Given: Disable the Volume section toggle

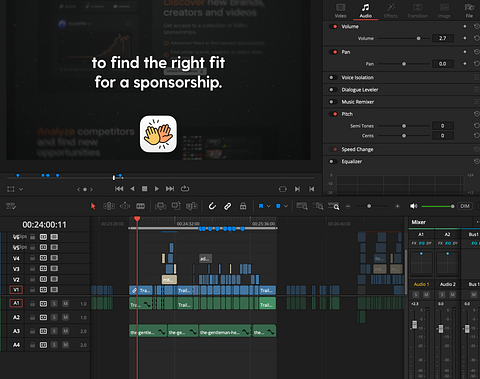Looking at the screenshot, I should (x=334, y=26).
